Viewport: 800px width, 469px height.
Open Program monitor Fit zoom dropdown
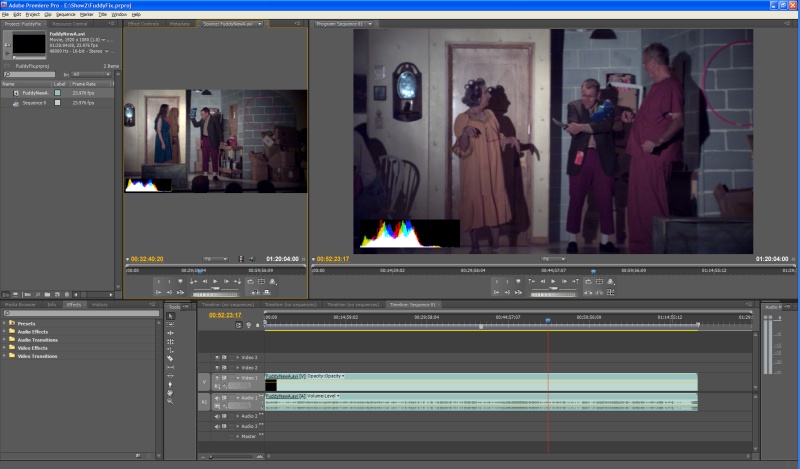point(553,259)
